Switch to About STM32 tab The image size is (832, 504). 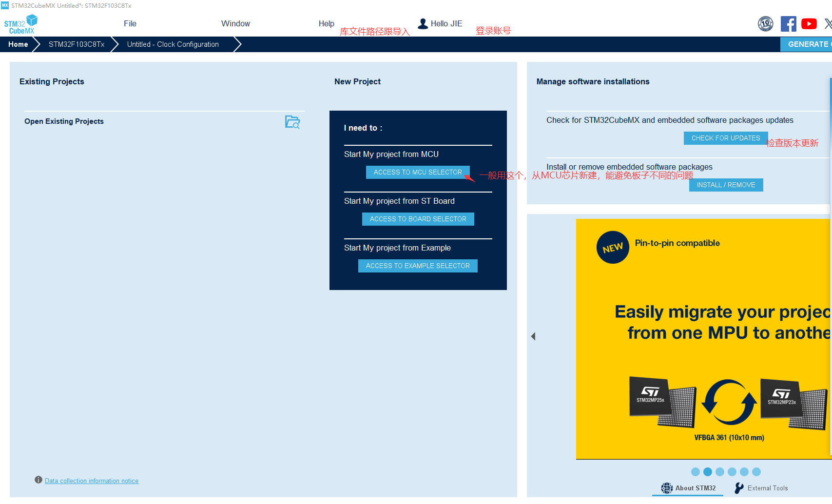coord(688,488)
